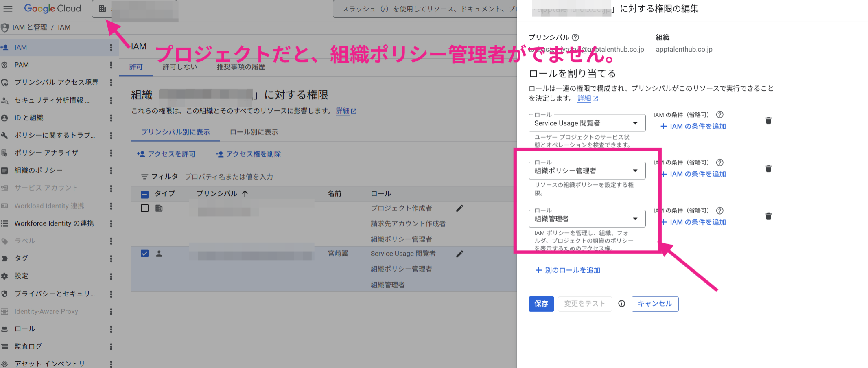The height and width of the screenshot is (368, 868).
Task: Click IAM condition help icon for 組織ポリシー管理者 row
Action: coord(719,162)
